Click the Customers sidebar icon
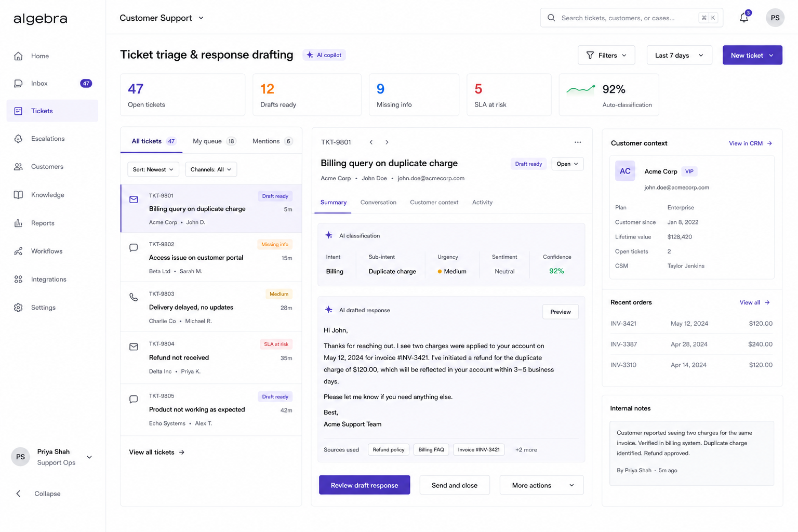This screenshot has height=532, width=798. tap(18, 167)
